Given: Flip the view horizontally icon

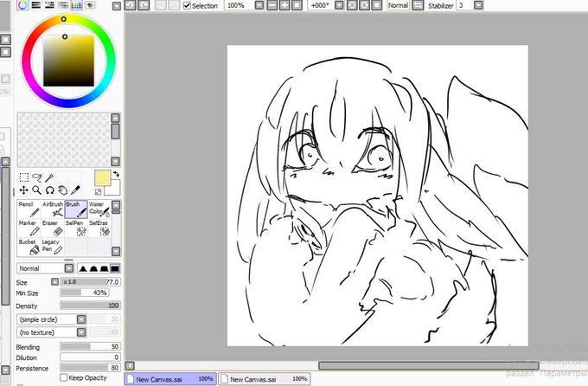Looking at the screenshot, I should click(x=417, y=5).
